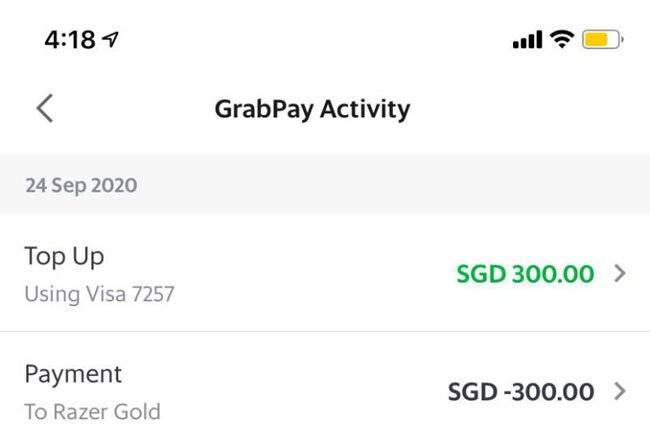This screenshot has width=650, height=444.
Task: Tap the Wi-Fi status icon
Action: pos(562,40)
